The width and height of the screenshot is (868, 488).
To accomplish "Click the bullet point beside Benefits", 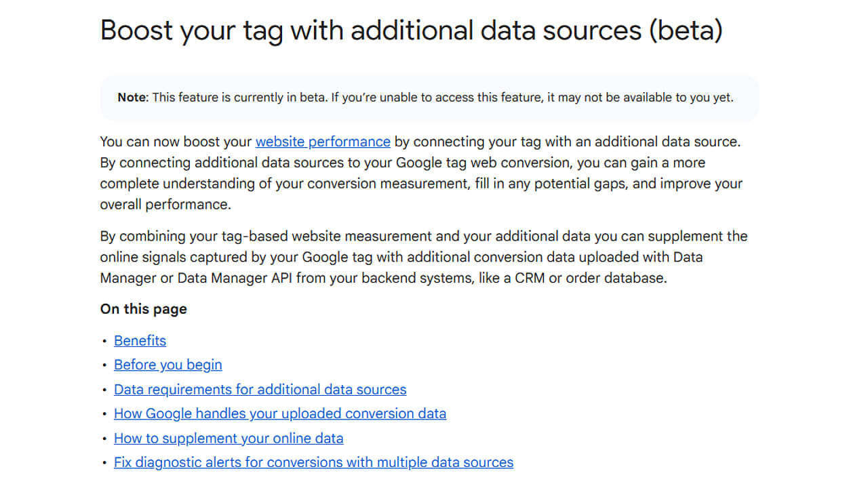I will coord(104,342).
